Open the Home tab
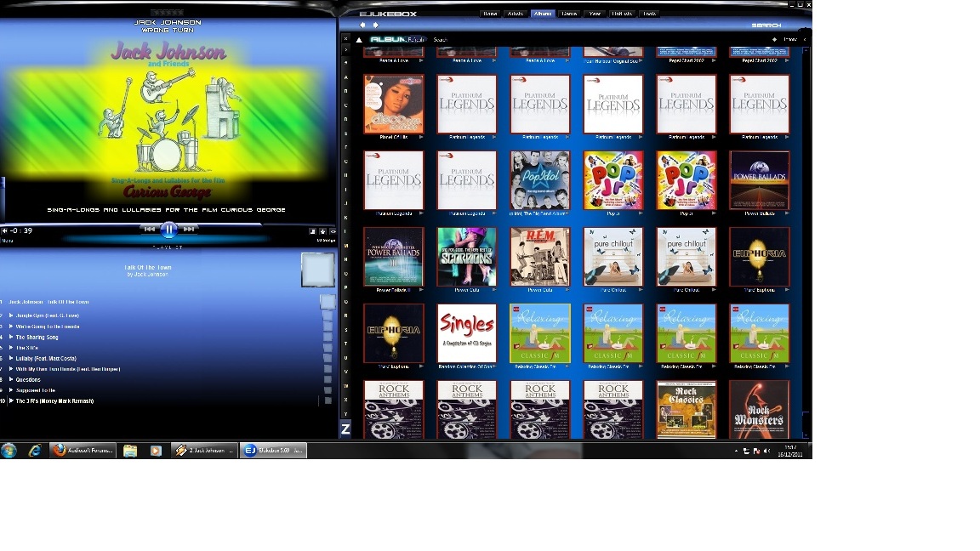Viewport: 980px width, 551px height. [490, 13]
